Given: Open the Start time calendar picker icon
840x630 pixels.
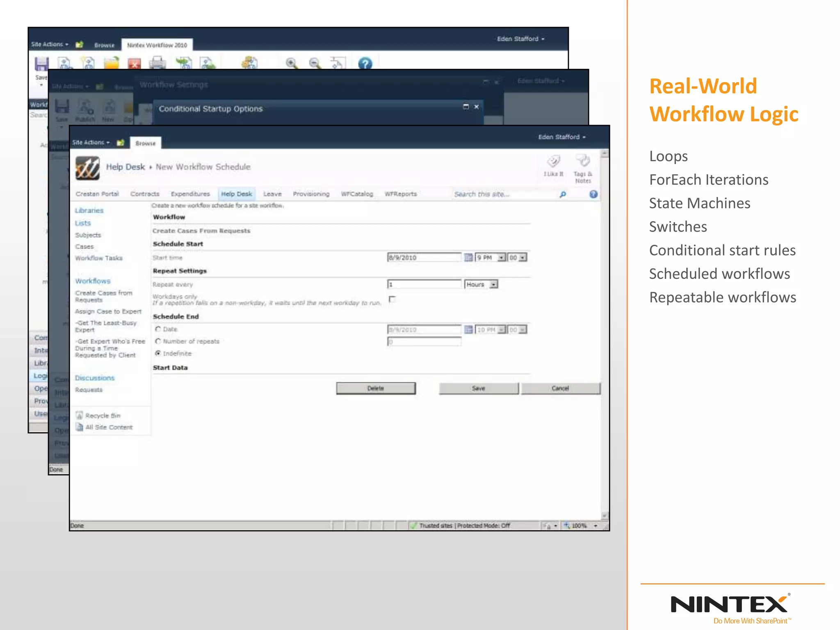Looking at the screenshot, I should click(x=468, y=257).
